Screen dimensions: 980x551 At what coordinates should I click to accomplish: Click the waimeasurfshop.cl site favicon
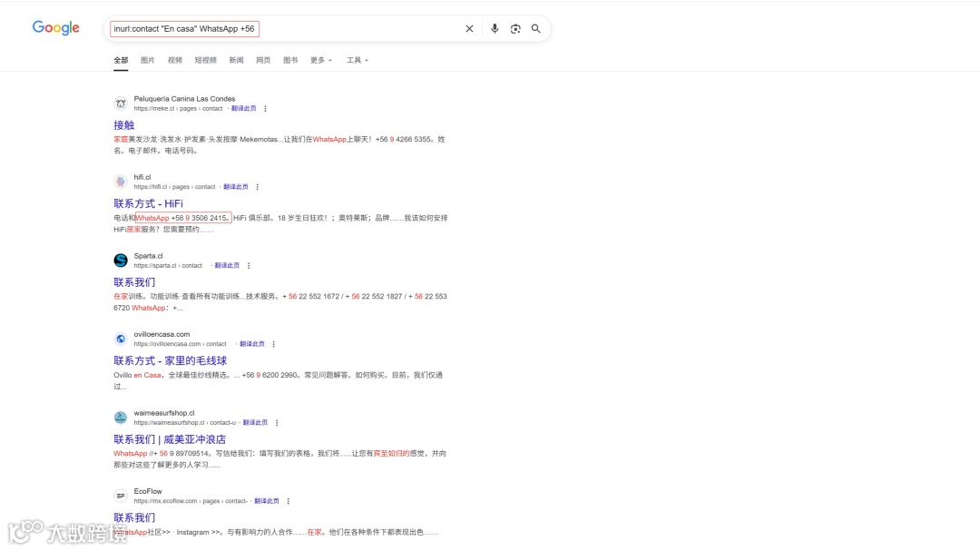click(121, 418)
